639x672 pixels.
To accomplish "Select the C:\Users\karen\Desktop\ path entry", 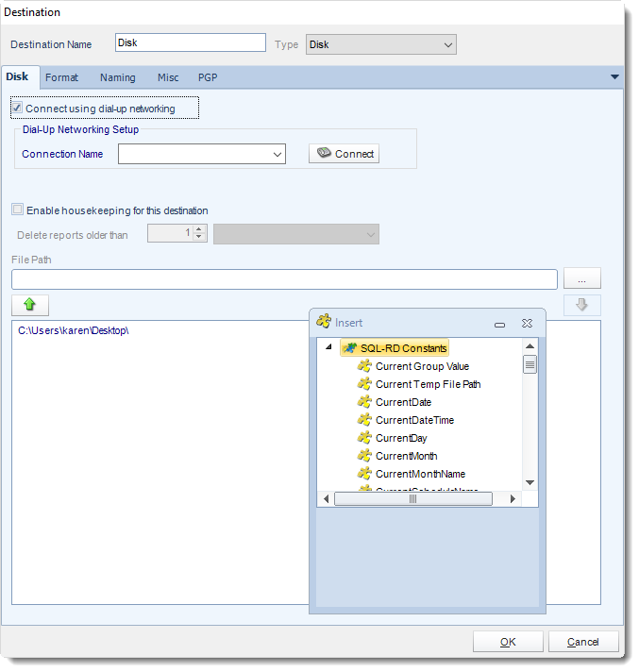I will (x=74, y=330).
